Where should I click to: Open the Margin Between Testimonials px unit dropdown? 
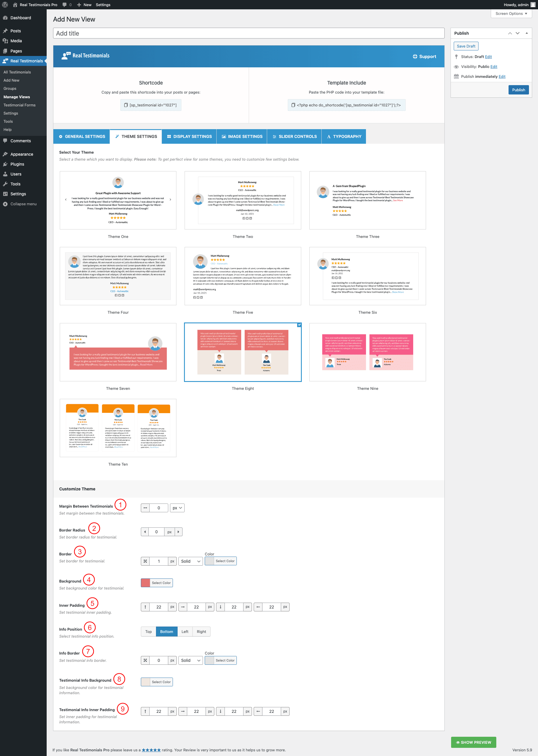point(177,508)
